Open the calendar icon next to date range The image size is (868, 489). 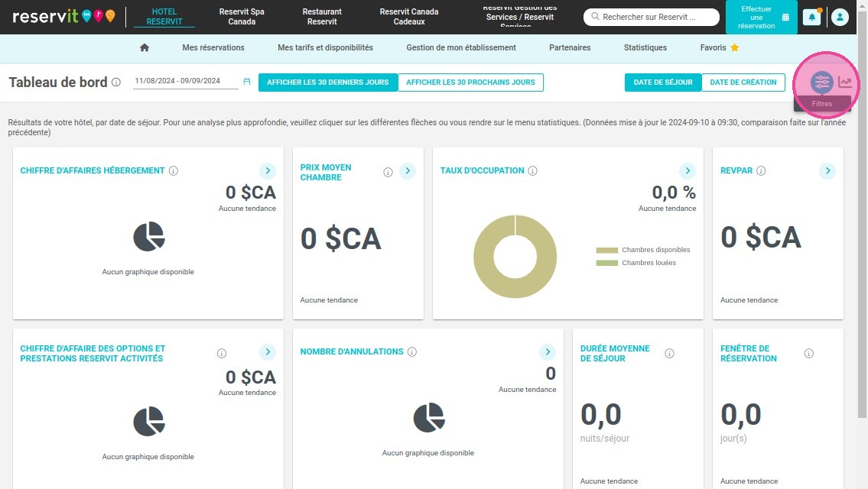tap(247, 81)
